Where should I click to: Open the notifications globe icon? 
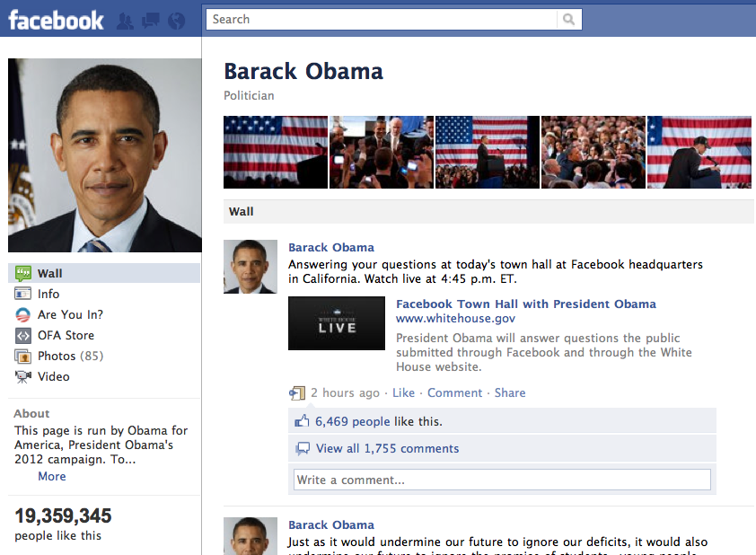tap(177, 21)
